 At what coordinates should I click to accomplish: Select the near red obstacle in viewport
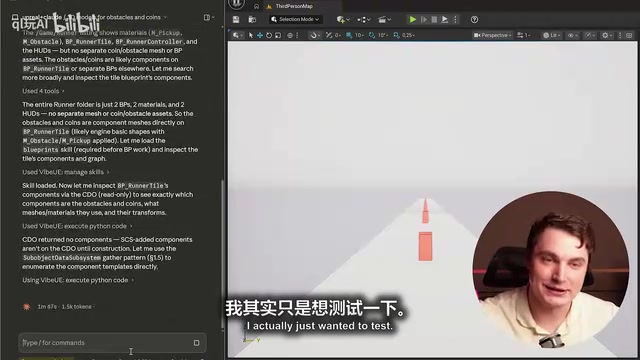coord(425,246)
